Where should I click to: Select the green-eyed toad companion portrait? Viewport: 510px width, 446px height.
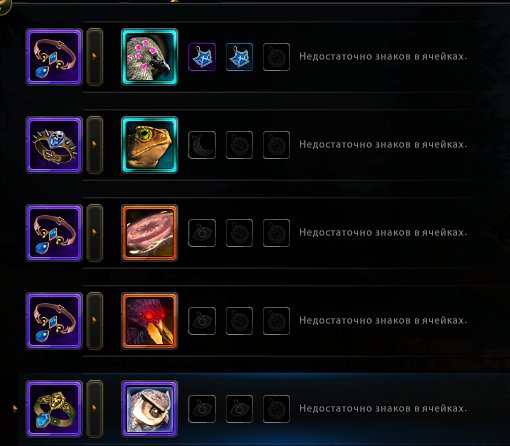[x=149, y=145]
